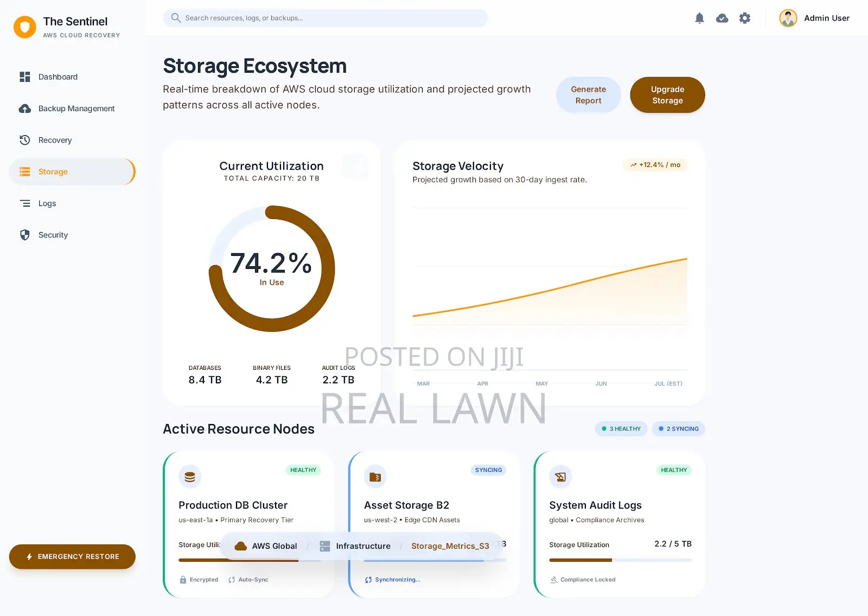The height and width of the screenshot is (616, 868).
Task: Click the Generate Report button
Action: 588,95
